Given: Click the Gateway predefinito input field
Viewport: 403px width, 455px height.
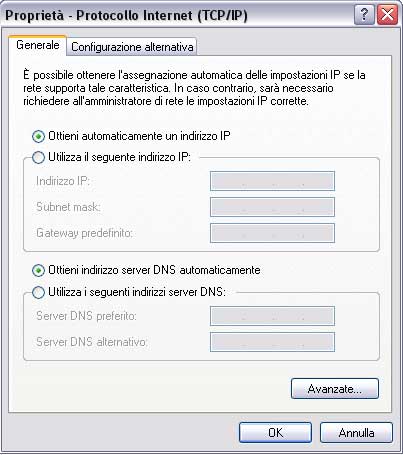Looking at the screenshot, I should [x=272, y=233].
